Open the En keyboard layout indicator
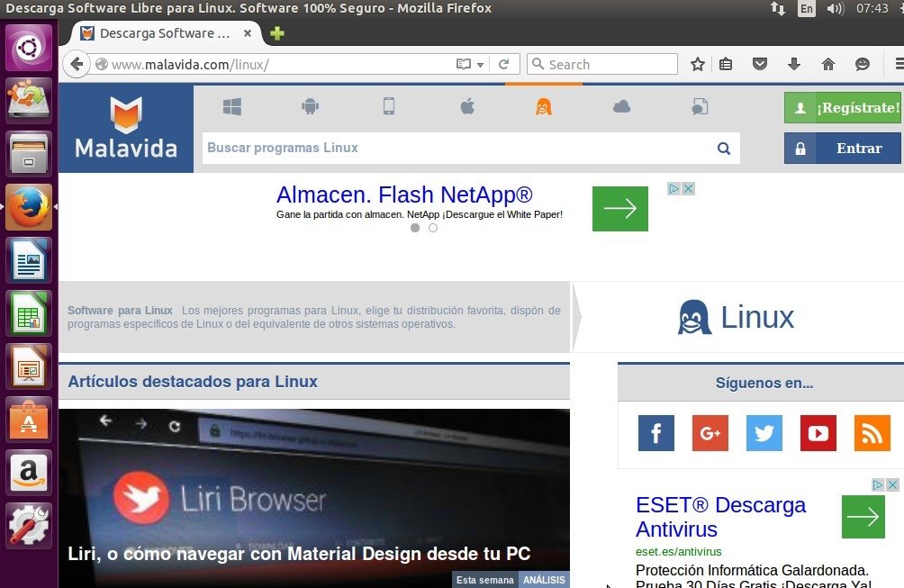 click(807, 9)
